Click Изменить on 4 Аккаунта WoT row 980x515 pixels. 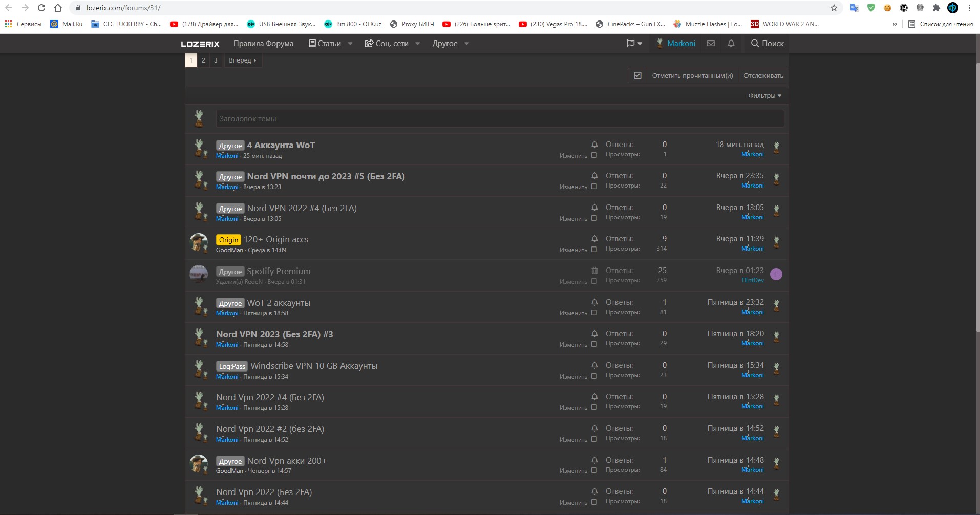point(573,156)
